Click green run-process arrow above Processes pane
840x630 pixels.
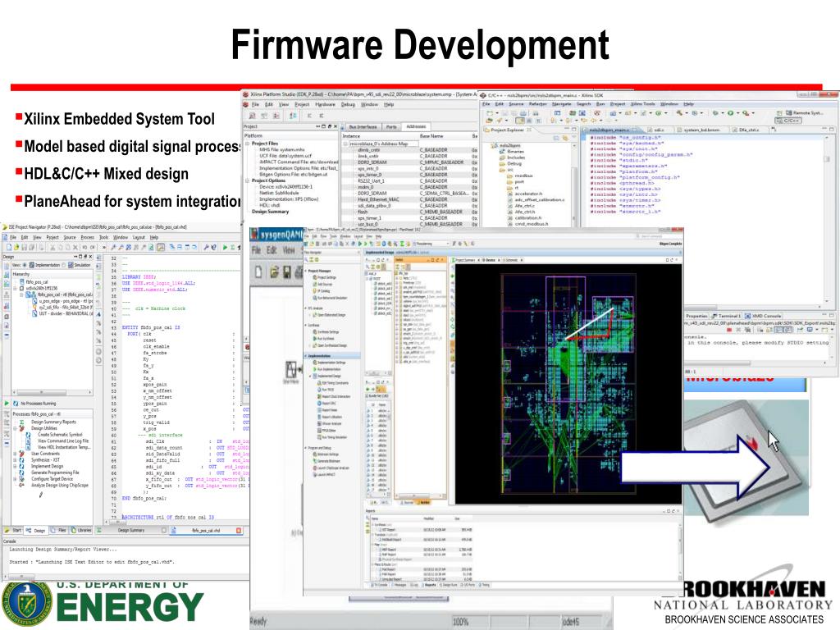[7, 403]
